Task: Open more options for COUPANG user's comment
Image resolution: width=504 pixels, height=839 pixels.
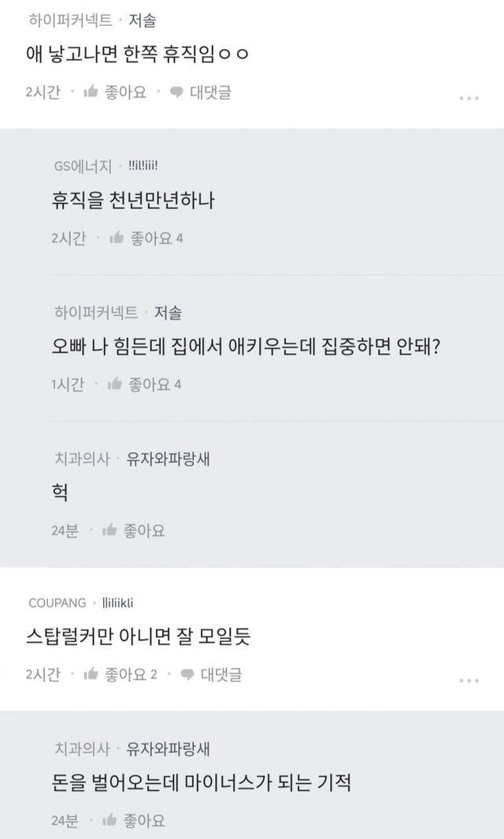Action: (469, 681)
